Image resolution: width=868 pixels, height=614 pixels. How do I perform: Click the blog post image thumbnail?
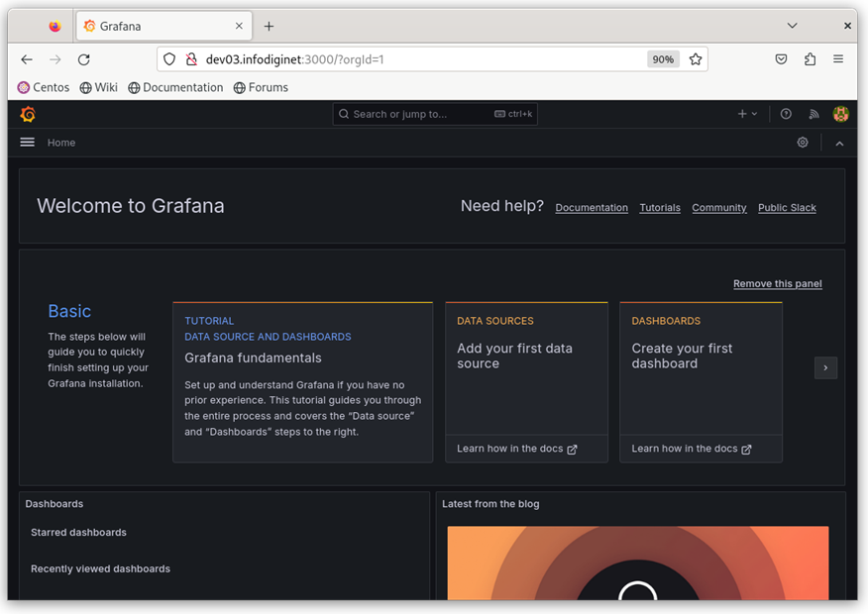pos(638,563)
